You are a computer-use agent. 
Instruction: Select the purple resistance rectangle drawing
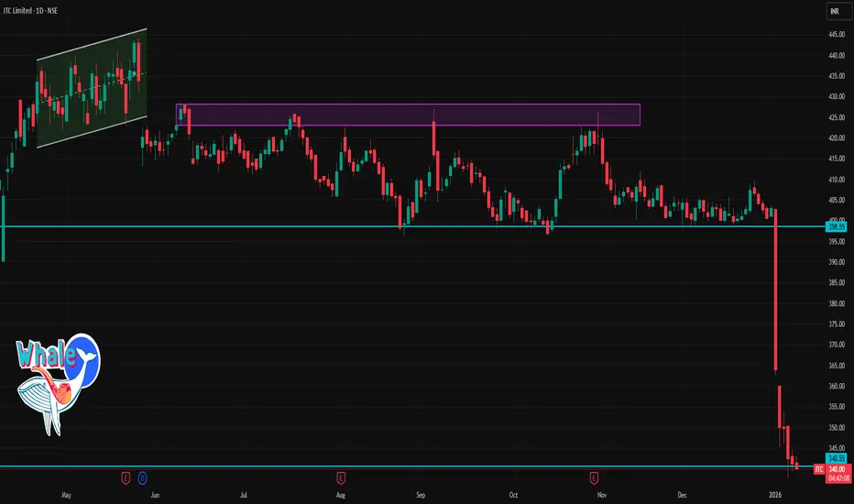(x=408, y=115)
